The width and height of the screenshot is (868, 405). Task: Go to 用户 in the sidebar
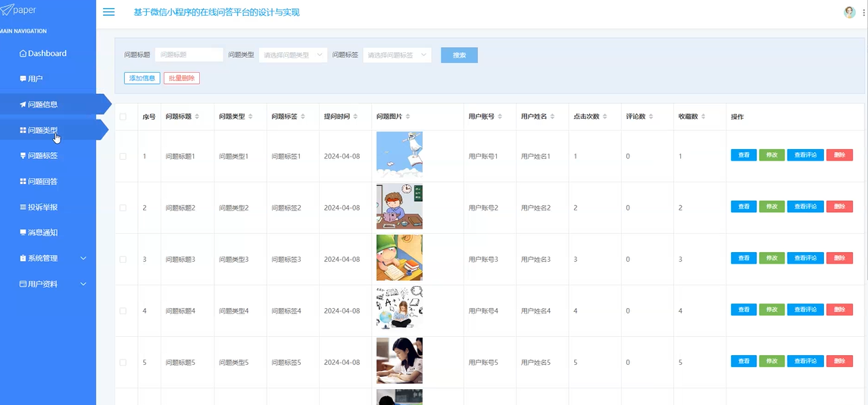pyautogui.click(x=31, y=79)
